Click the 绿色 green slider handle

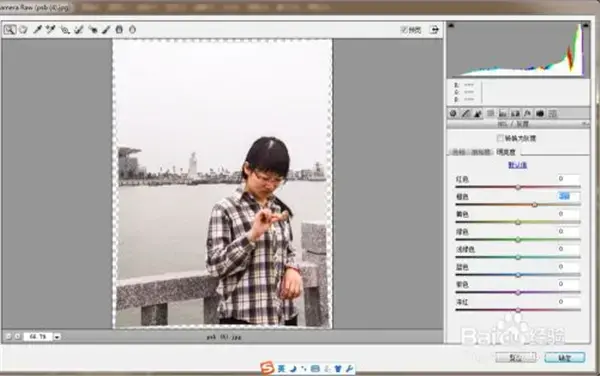tap(518, 240)
